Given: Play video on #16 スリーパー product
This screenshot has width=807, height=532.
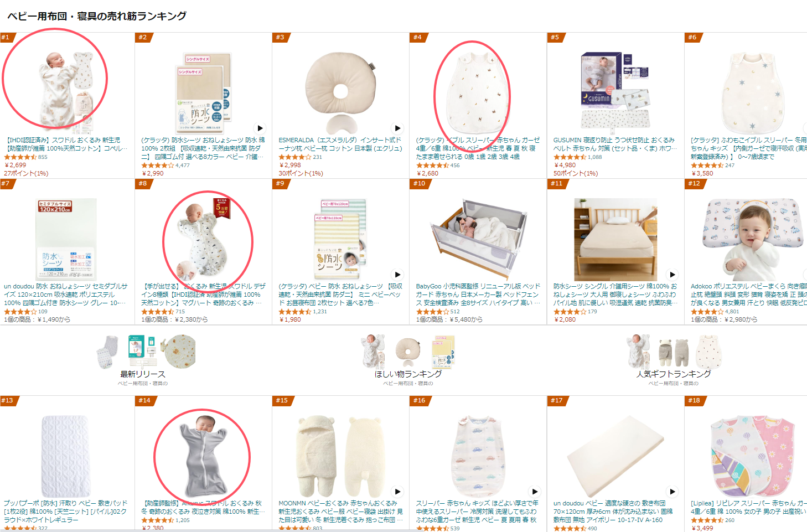Looking at the screenshot, I should [535, 492].
